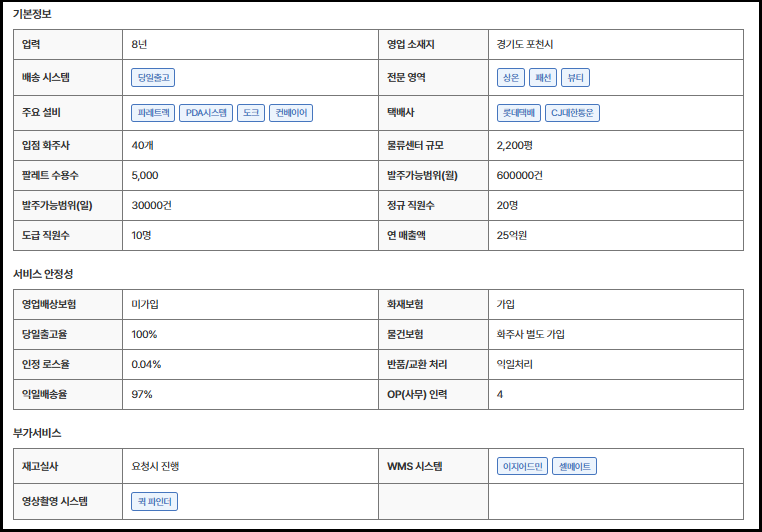Click the 패션 specialty tag
Image resolution: width=762 pixels, height=532 pixels.
544,77
